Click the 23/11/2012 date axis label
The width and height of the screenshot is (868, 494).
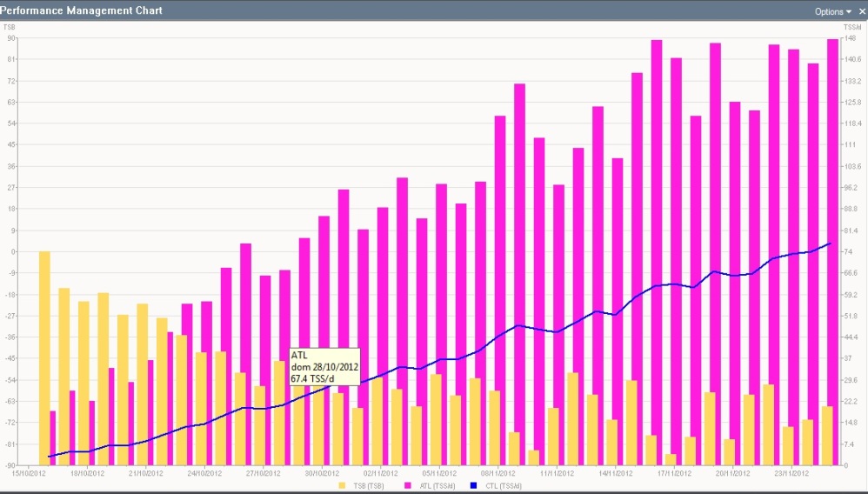pyautogui.click(x=791, y=473)
